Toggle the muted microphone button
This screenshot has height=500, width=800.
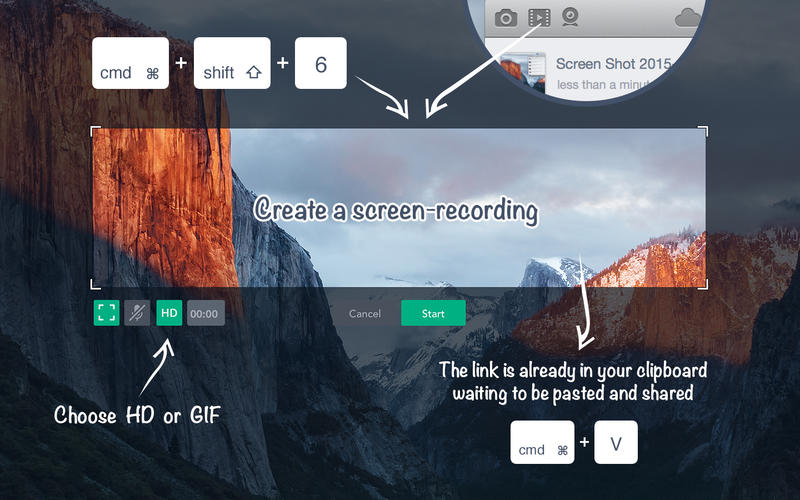pyautogui.click(x=137, y=313)
